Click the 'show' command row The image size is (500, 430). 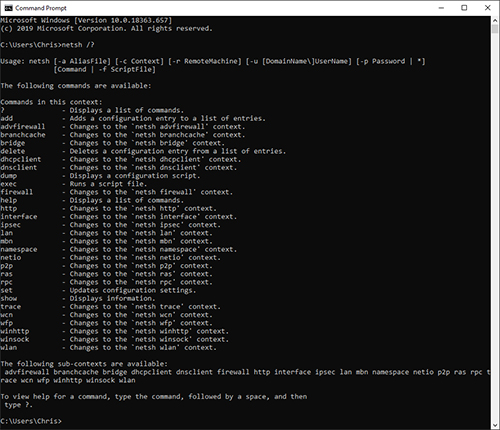coord(78,298)
